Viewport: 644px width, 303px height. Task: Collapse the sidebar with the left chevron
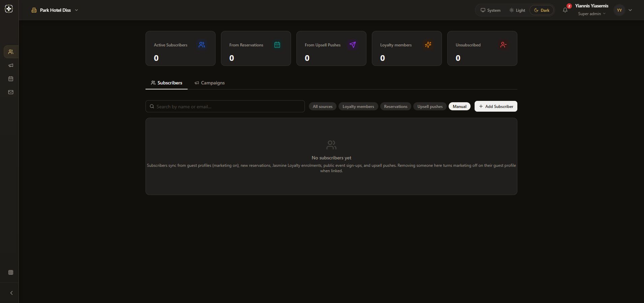click(x=11, y=293)
